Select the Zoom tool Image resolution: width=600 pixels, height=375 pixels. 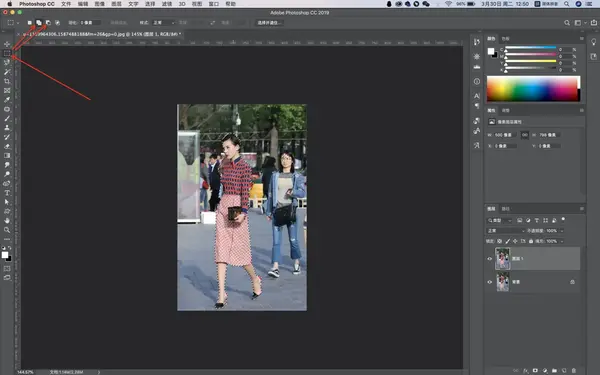coord(7,230)
